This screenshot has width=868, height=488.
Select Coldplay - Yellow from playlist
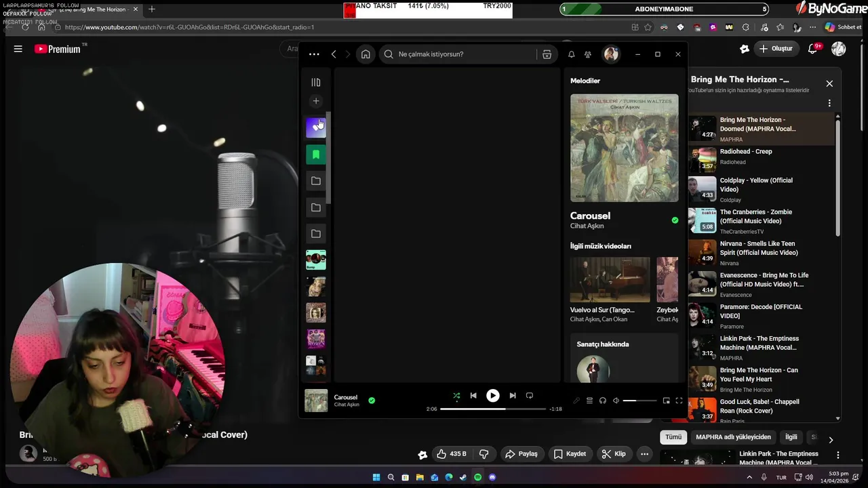759,190
